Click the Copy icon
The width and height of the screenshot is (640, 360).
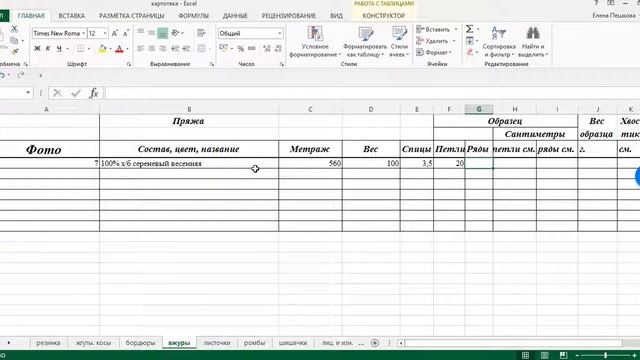tap(14, 40)
